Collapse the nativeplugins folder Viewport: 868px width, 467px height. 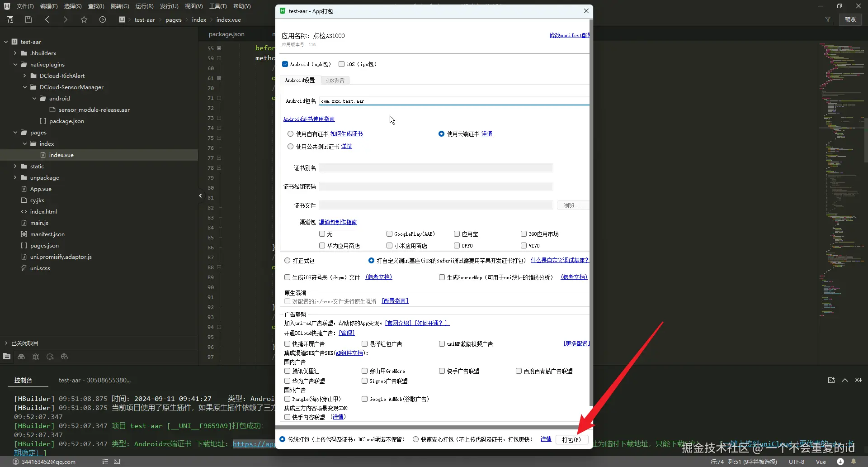point(15,64)
